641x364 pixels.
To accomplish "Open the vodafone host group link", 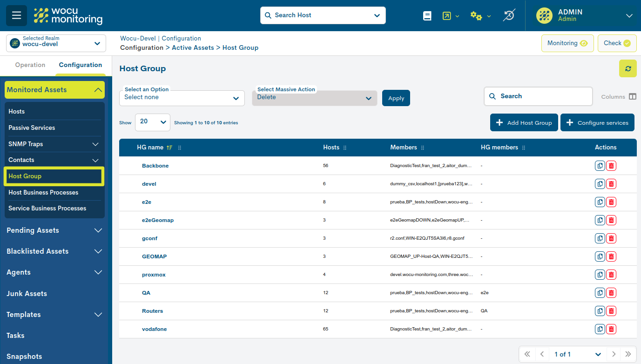I will pos(155,329).
